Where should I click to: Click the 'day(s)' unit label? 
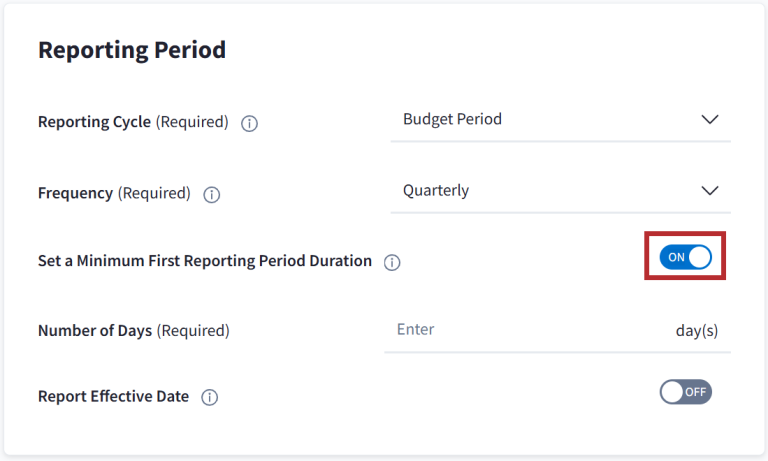pos(696,330)
